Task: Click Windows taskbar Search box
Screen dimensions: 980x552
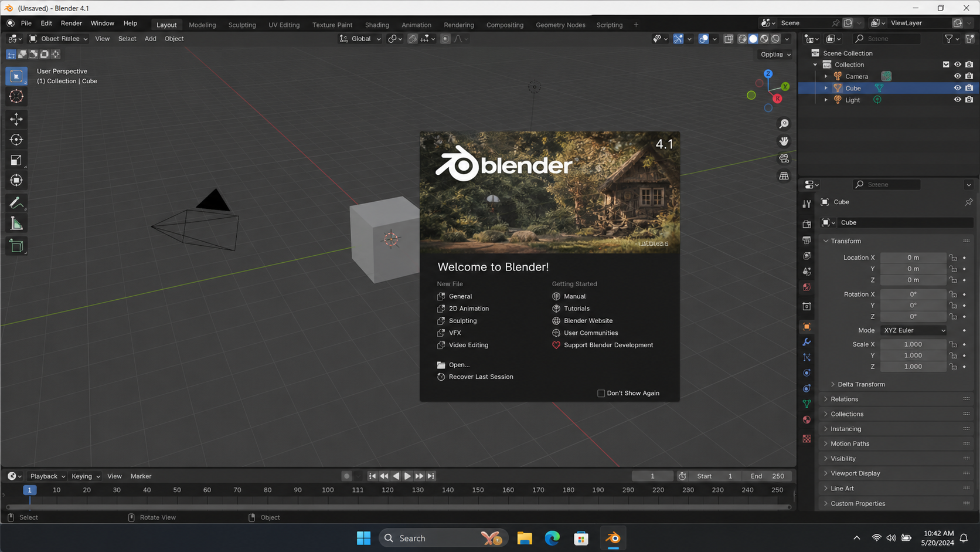Action: click(x=442, y=539)
